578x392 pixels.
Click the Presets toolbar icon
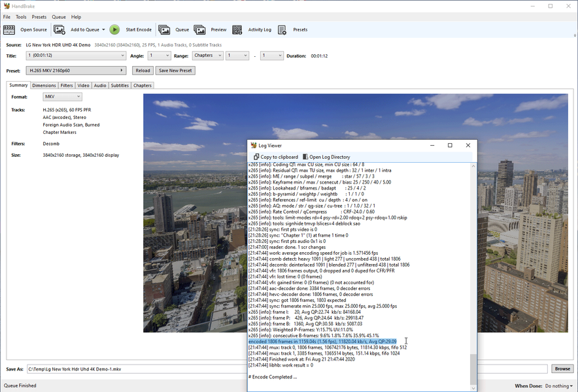point(282,29)
